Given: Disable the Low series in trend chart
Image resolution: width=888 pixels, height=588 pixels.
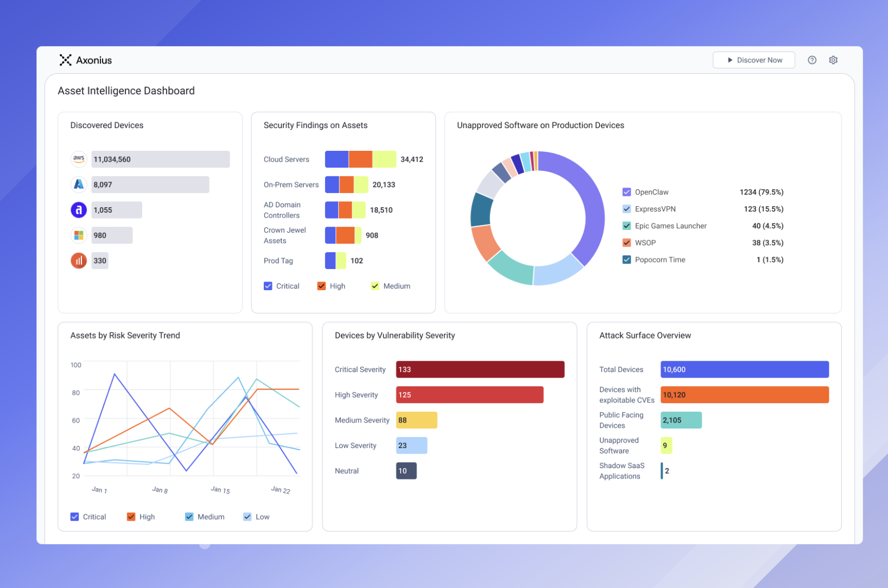Looking at the screenshot, I should pyautogui.click(x=248, y=517).
